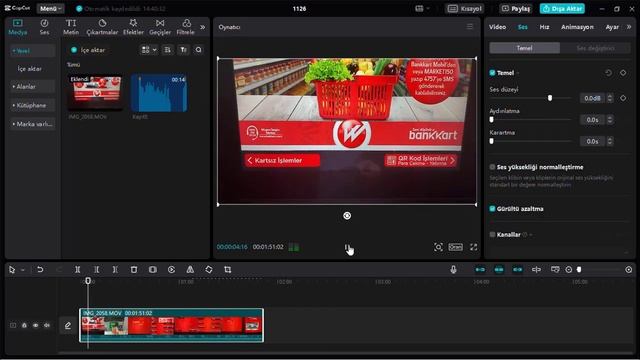
Task: Uncheck the Temel checkbox
Action: pyautogui.click(x=492, y=73)
